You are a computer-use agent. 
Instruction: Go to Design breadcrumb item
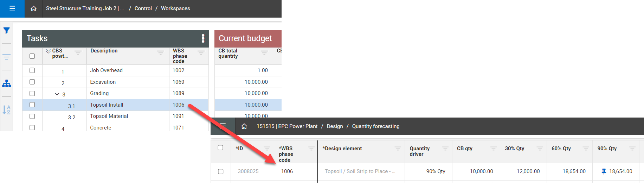[x=335, y=126]
